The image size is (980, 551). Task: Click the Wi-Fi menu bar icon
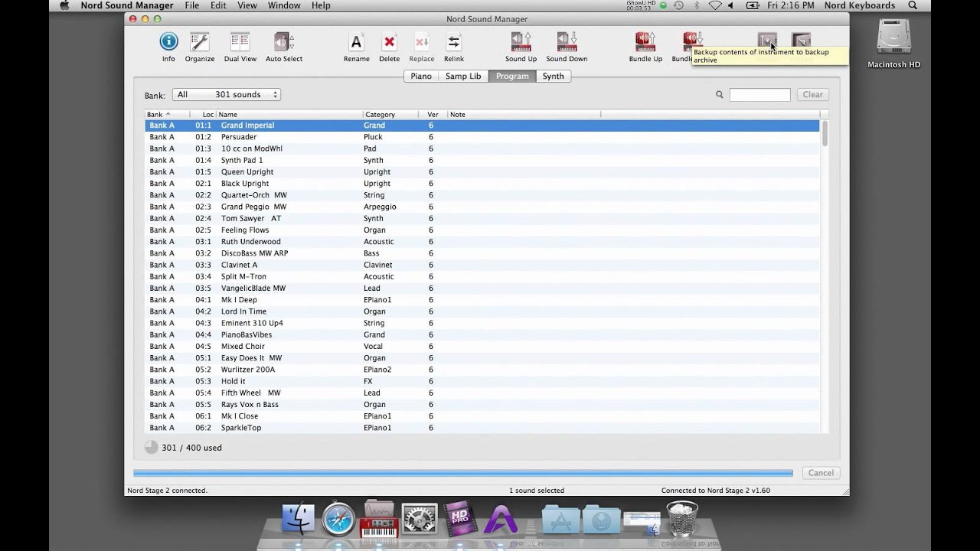pos(715,5)
